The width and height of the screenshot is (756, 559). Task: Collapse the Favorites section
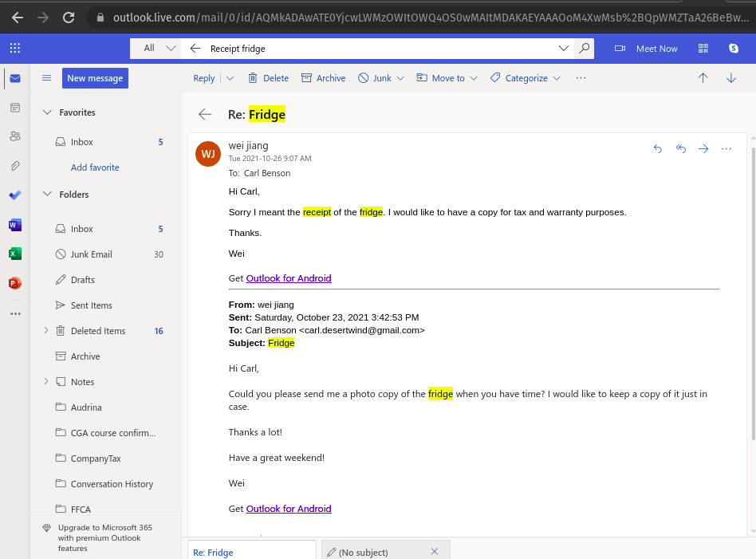(47, 112)
